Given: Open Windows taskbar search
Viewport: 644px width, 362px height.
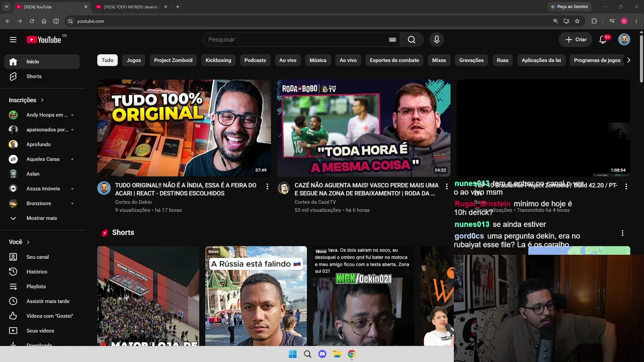Looking at the screenshot, I should (x=307, y=354).
